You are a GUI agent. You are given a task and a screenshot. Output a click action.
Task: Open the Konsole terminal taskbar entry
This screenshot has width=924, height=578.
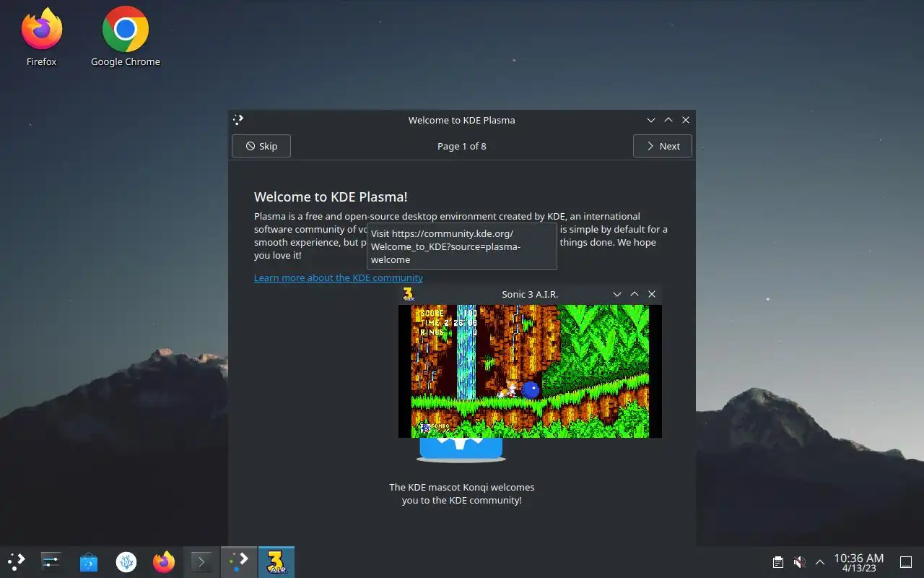[x=201, y=561]
